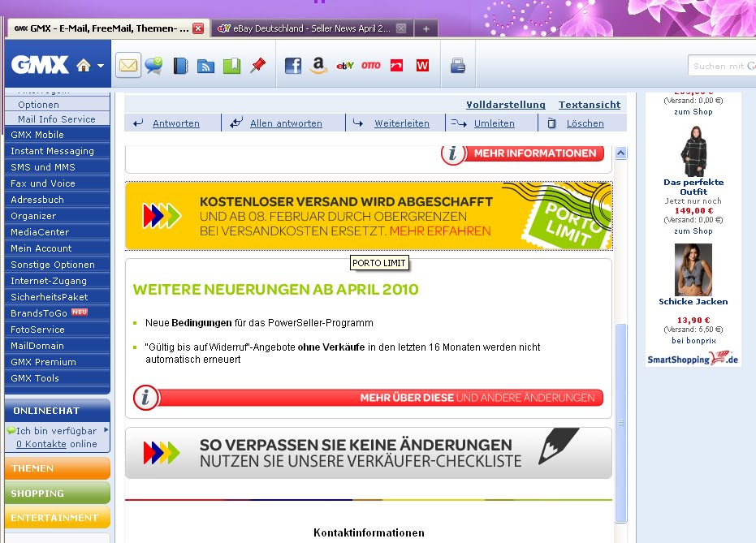Open Mail Info Service in sidebar
The width and height of the screenshot is (756, 543).
pos(58,119)
